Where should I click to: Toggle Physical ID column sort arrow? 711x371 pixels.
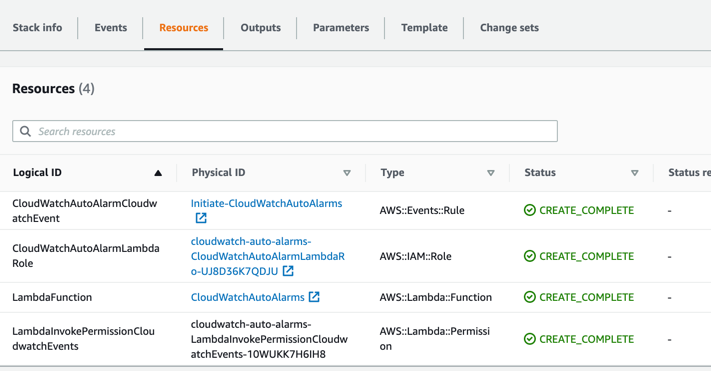(x=347, y=173)
